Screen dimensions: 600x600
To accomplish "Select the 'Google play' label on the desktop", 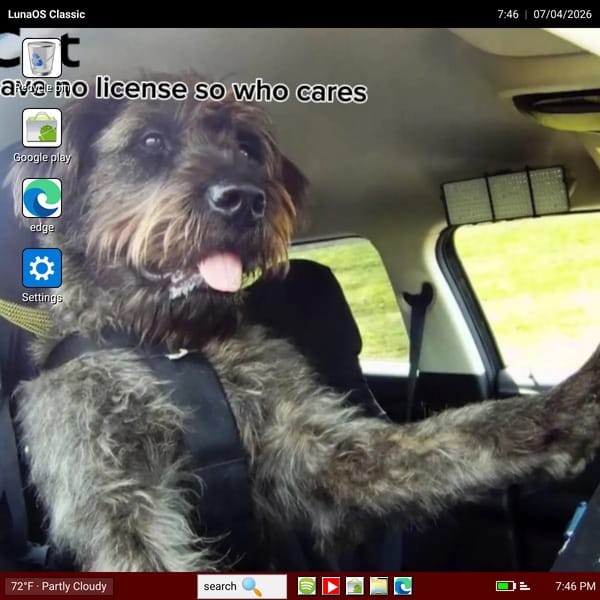I will (42, 157).
